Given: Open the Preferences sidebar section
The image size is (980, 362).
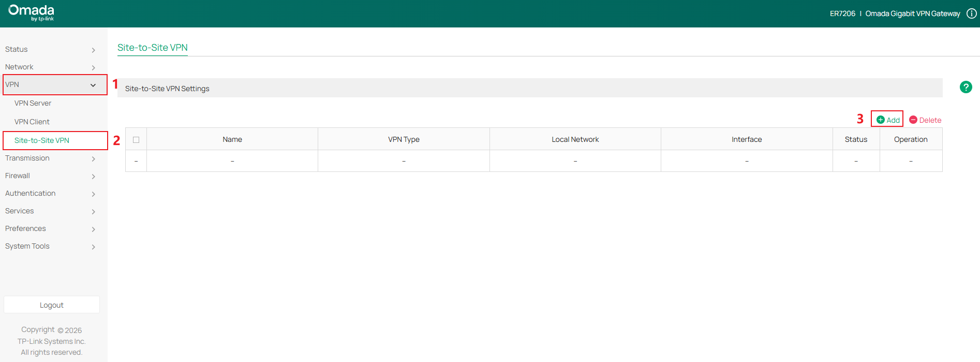Looking at the screenshot, I should coord(25,228).
